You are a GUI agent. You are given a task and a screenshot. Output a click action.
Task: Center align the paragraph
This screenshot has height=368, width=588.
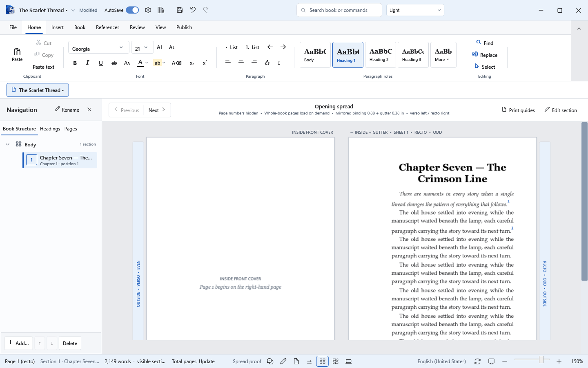[x=241, y=63]
